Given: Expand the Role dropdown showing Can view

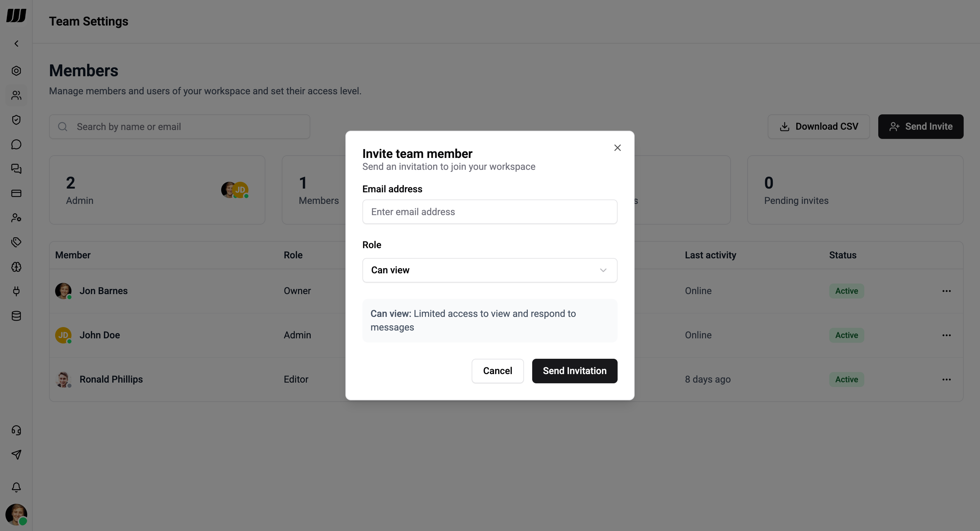Looking at the screenshot, I should pos(490,270).
